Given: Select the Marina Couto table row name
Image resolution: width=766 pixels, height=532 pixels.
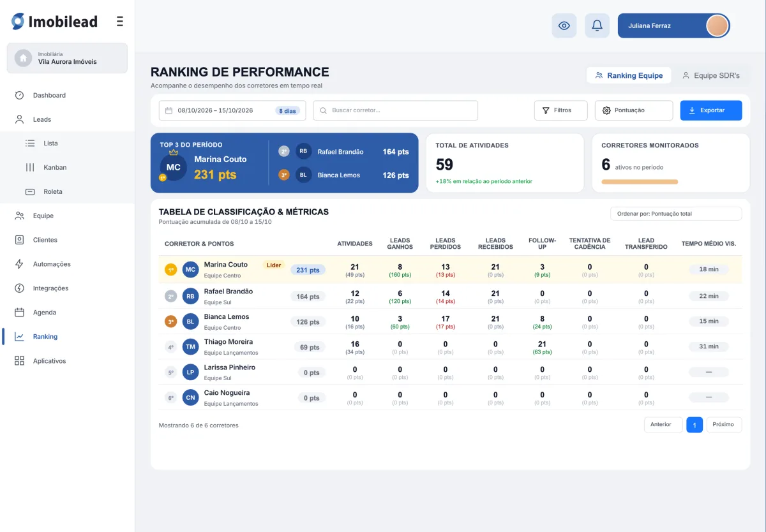Looking at the screenshot, I should (226, 265).
